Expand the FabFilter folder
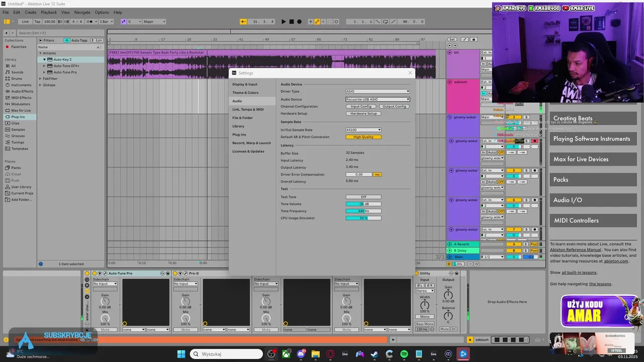644x362 pixels. (41, 78)
